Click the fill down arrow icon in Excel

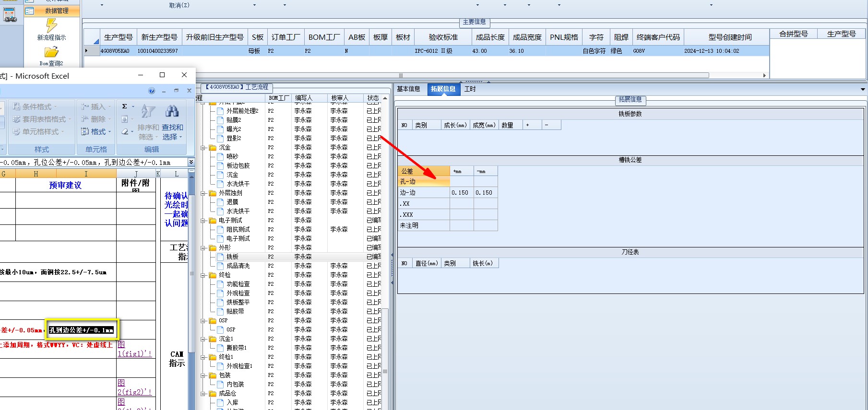(x=125, y=119)
